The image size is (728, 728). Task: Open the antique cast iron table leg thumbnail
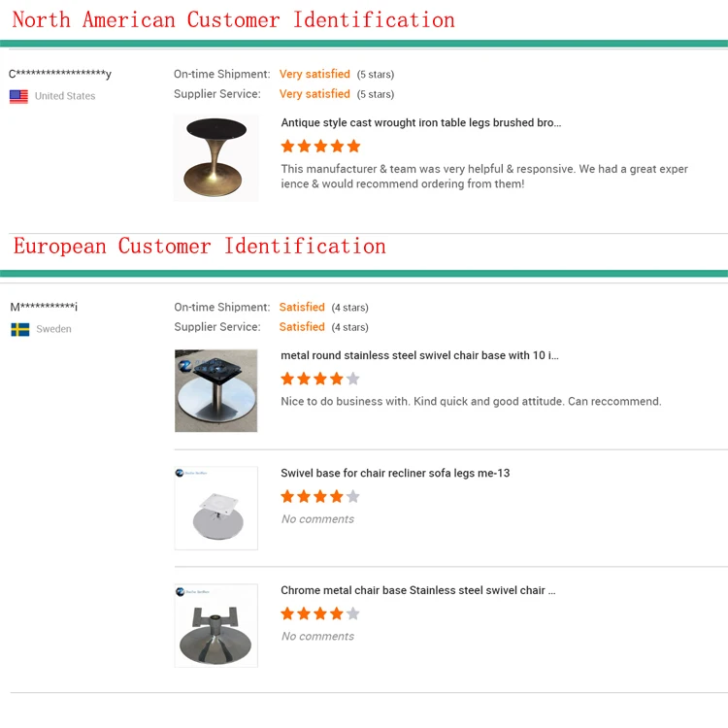pos(215,158)
